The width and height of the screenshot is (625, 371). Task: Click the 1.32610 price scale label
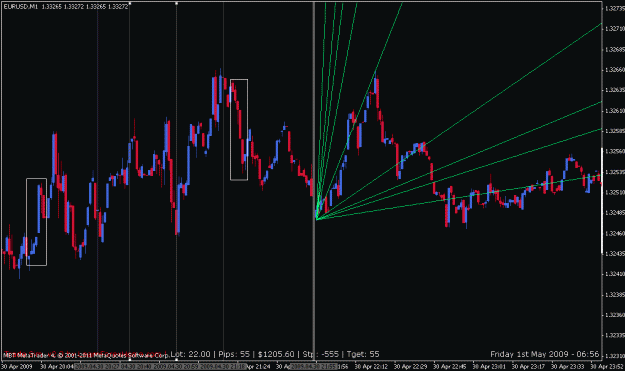614,110
